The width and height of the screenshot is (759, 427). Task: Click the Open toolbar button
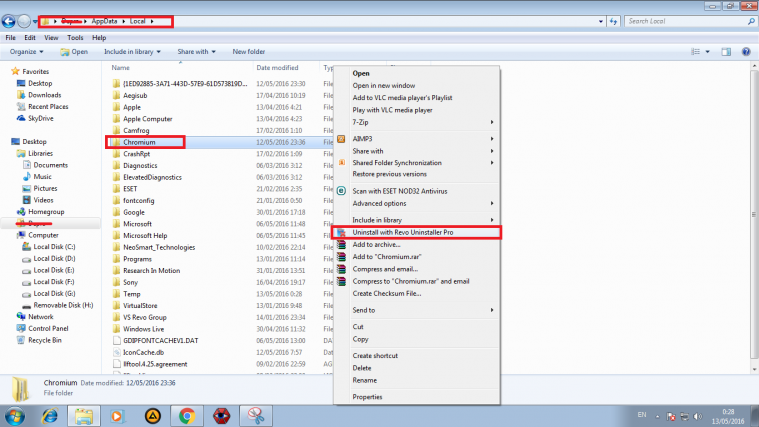[x=74, y=52]
